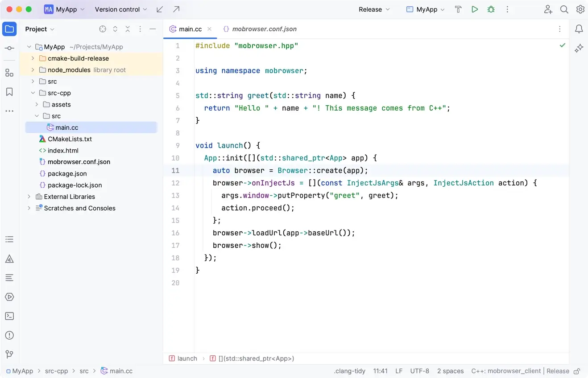Click the UTF-8 encoding indicator
The width and height of the screenshot is (588, 378).
click(x=419, y=371)
